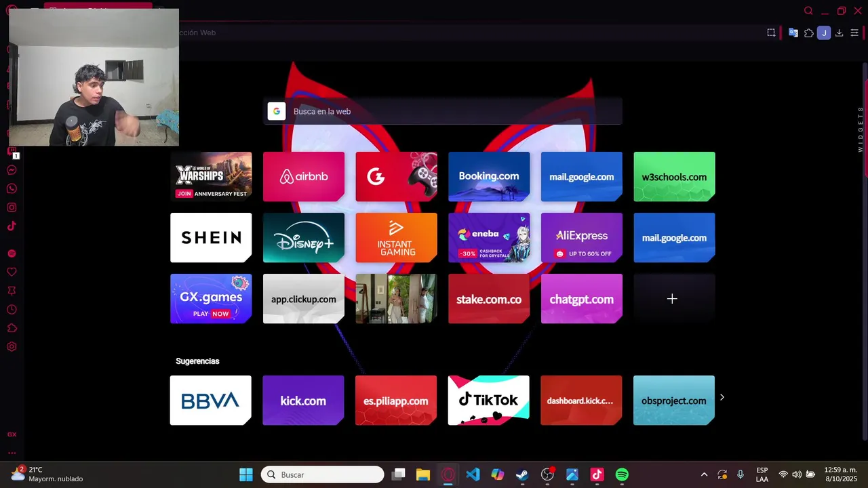868x488 pixels.
Task: Open the pinboards pin icon in the sidebar
Action: point(12,291)
